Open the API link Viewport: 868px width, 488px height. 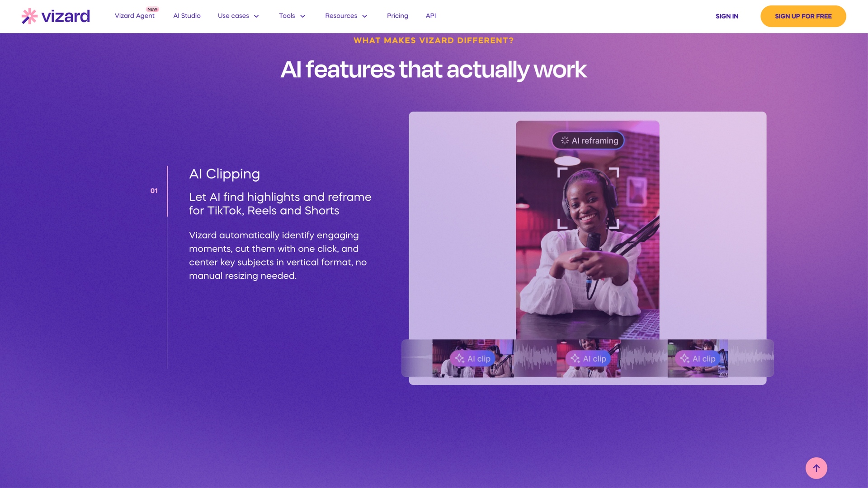[431, 16]
